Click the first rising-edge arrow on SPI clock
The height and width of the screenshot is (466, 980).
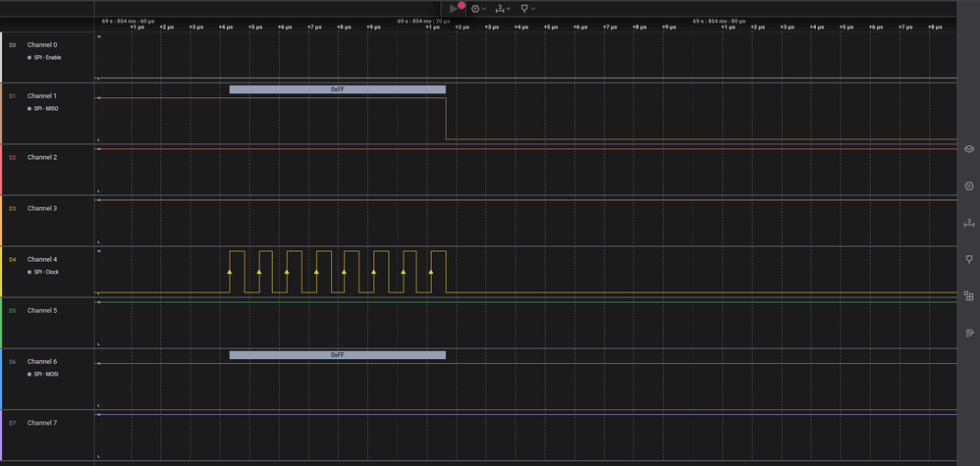[230, 272]
